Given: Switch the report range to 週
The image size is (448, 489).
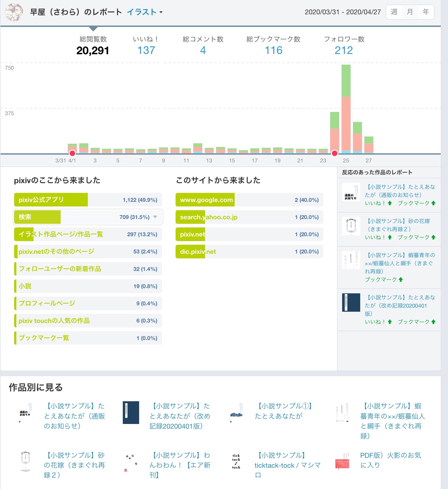Looking at the screenshot, I should 394,12.
